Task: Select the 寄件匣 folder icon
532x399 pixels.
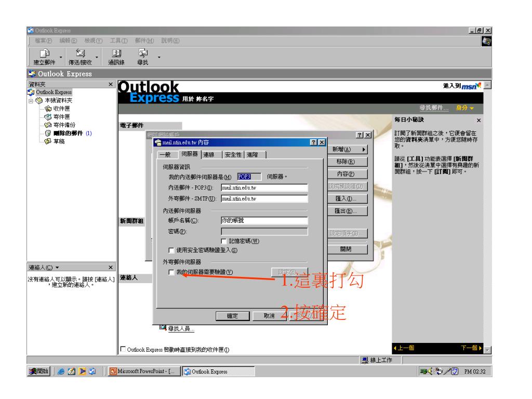Action: (x=48, y=117)
